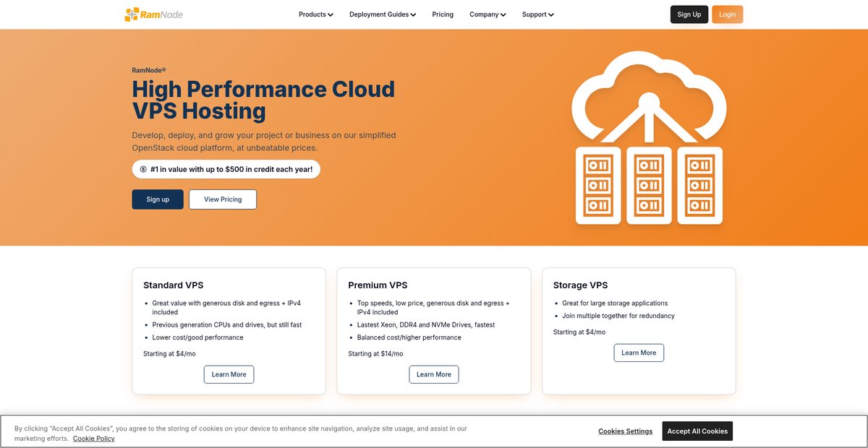Open the Pricing page from navigation
The height and width of the screenshot is (448, 868).
click(x=443, y=14)
